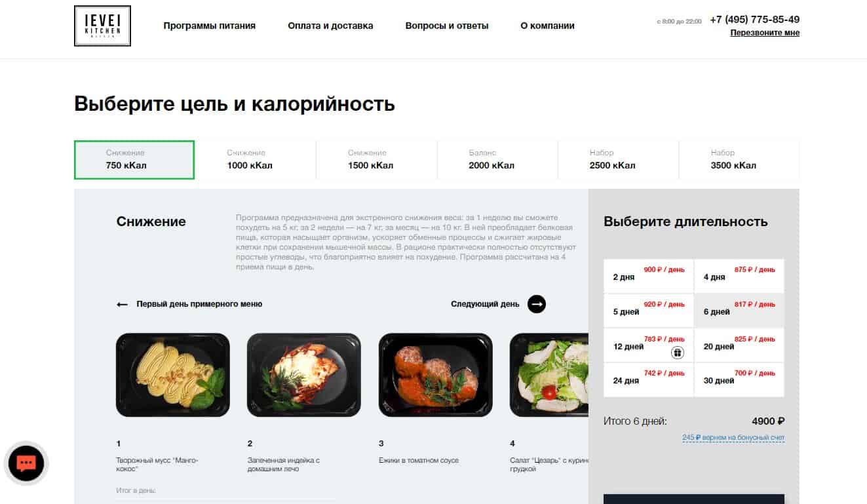Switch to the 2000 кКал Баланс tab
The height and width of the screenshot is (504, 867).
[497, 159]
